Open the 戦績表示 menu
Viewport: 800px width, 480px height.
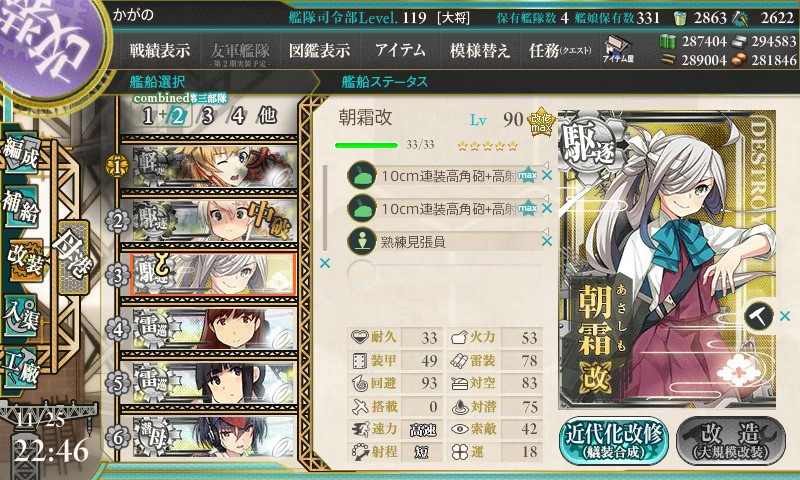(x=160, y=50)
